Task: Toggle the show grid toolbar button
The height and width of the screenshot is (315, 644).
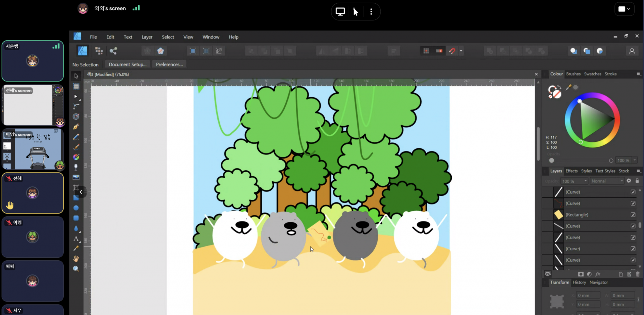Action: [426, 51]
